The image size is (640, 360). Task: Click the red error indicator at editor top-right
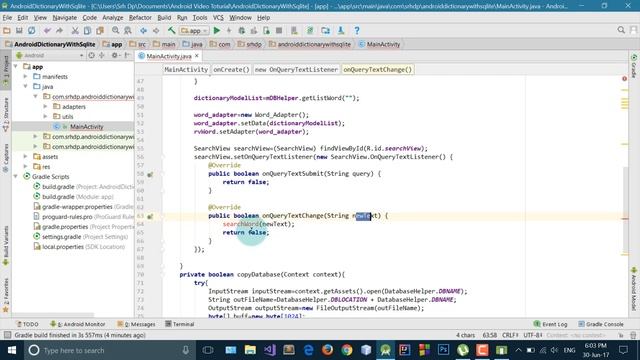(x=624, y=79)
